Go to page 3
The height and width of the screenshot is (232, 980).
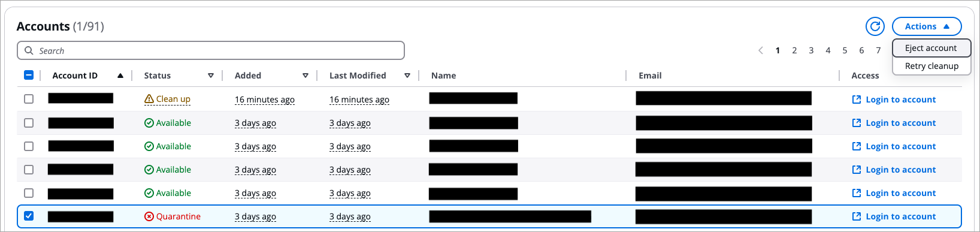(x=811, y=50)
